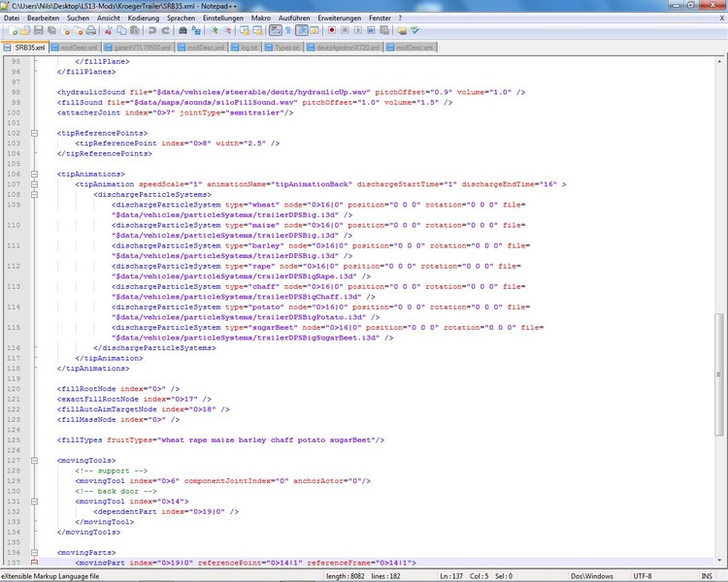
Task: Click the Open file toolbar icon
Action: (25, 31)
